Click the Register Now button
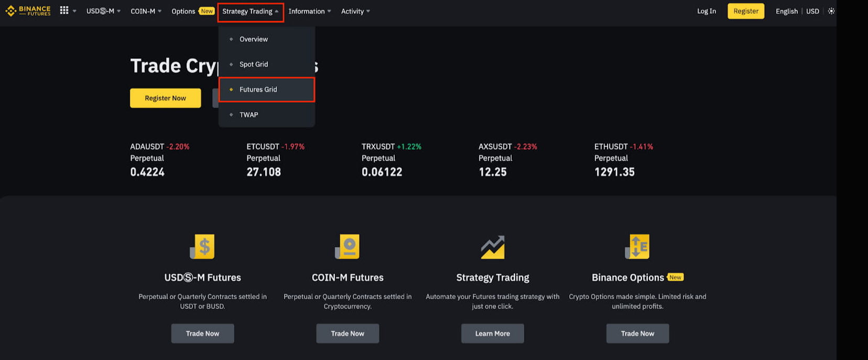Image resolution: width=868 pixels, height=360 pixels. point(166,98)
